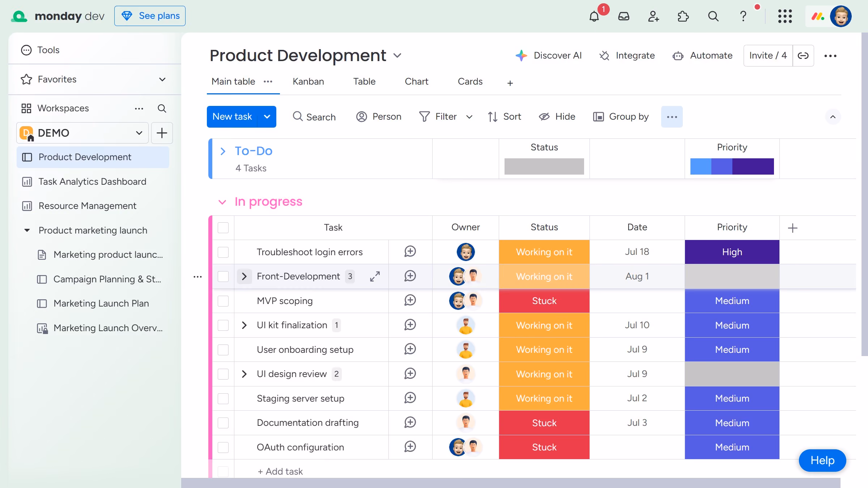Open the apps marketplace puzzle icon

(x=683, y=16)
